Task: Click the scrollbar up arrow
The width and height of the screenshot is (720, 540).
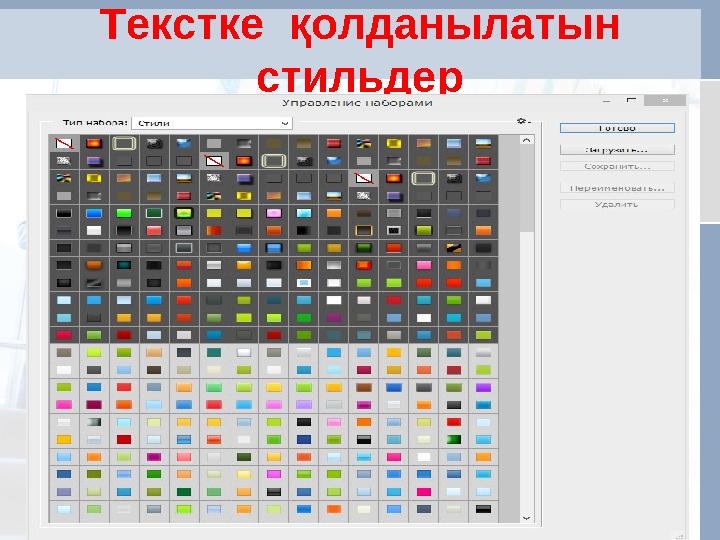Action: click(527, 140)
